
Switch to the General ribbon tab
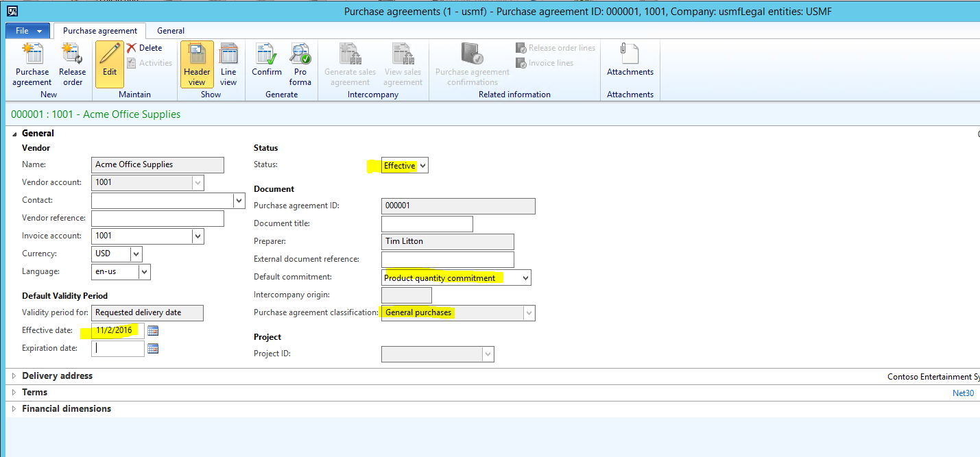[171, 31]
